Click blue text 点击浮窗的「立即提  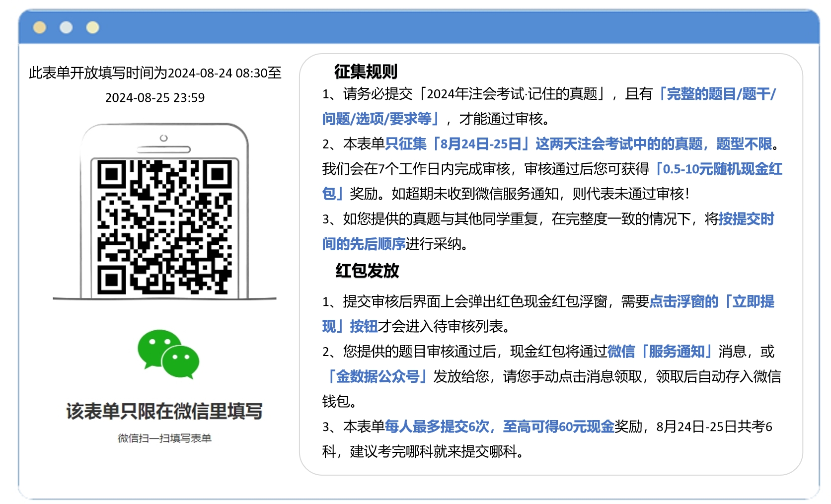711,301
